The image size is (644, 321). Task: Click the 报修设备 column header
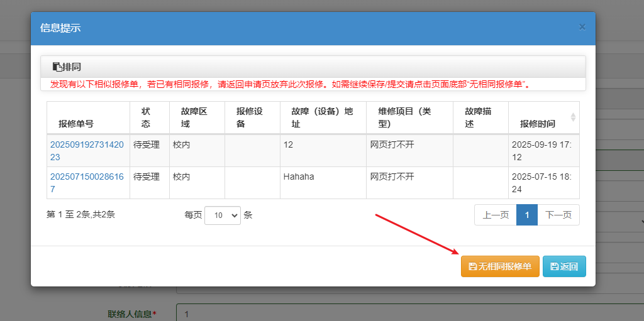(253, 117)
